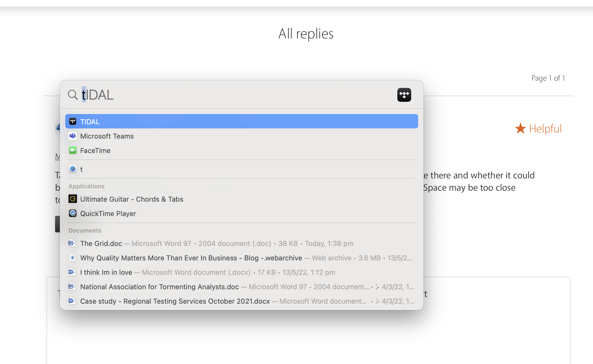Click the large TIDAL app icon in search bar
Viewport: 593px width, 364px height.
(x=404, y=95)
